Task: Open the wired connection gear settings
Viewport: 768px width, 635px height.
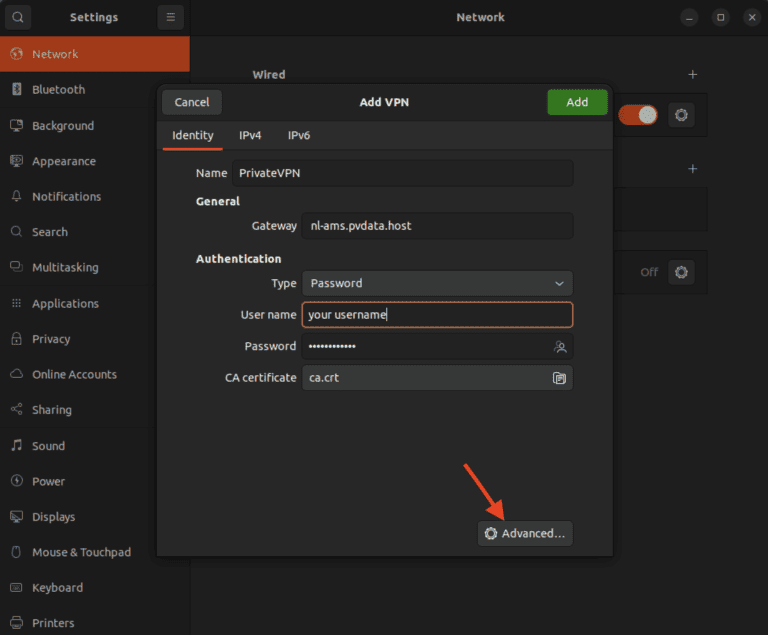Action: tap(682, 115)
